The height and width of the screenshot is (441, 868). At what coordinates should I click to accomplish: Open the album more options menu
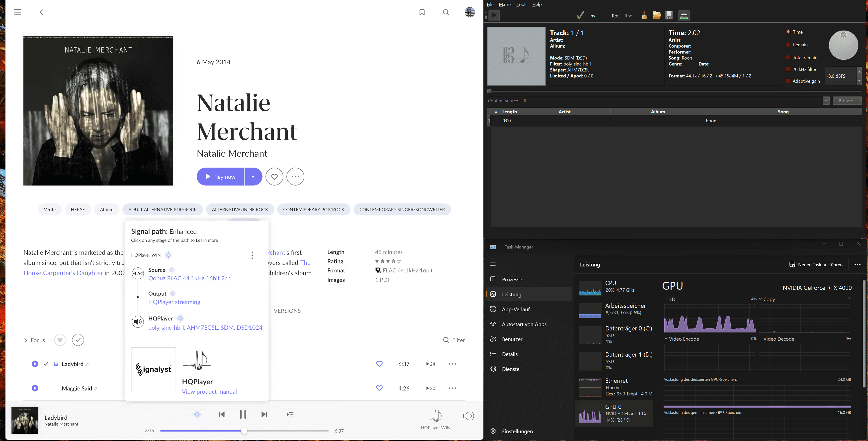tap(295, 177)
